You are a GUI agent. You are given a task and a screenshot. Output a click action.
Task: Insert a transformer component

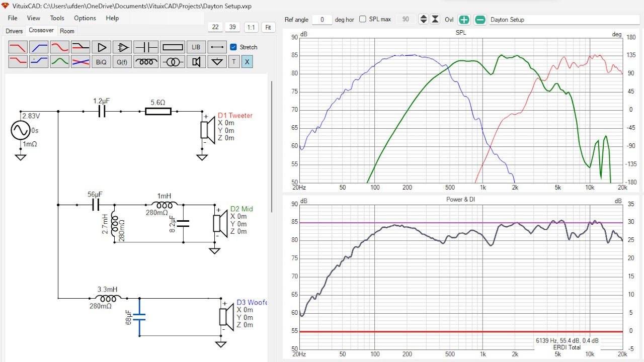(x=173, y=62)
